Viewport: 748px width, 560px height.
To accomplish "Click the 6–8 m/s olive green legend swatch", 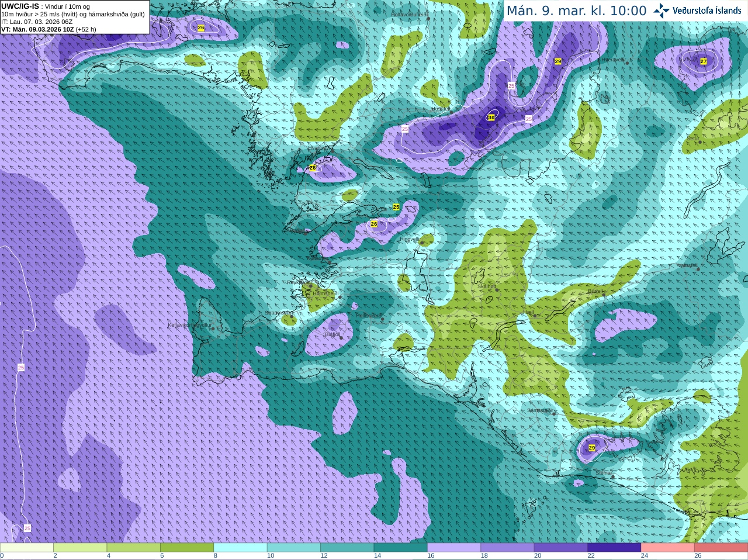I will [x=187, y=548].
